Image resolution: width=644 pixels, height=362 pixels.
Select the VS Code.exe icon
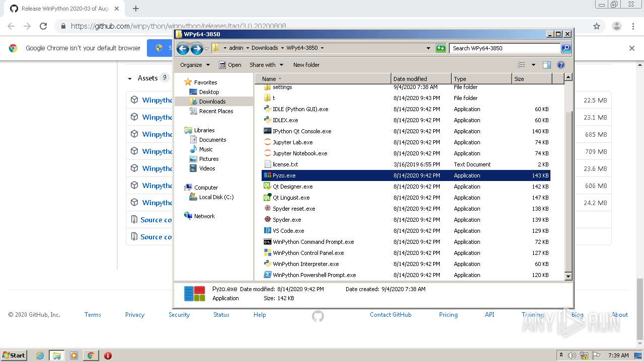coord(268,231)
